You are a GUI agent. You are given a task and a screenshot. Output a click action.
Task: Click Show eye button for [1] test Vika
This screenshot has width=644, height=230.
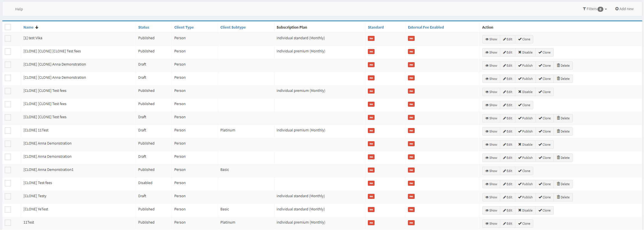[x=491, y=39]
